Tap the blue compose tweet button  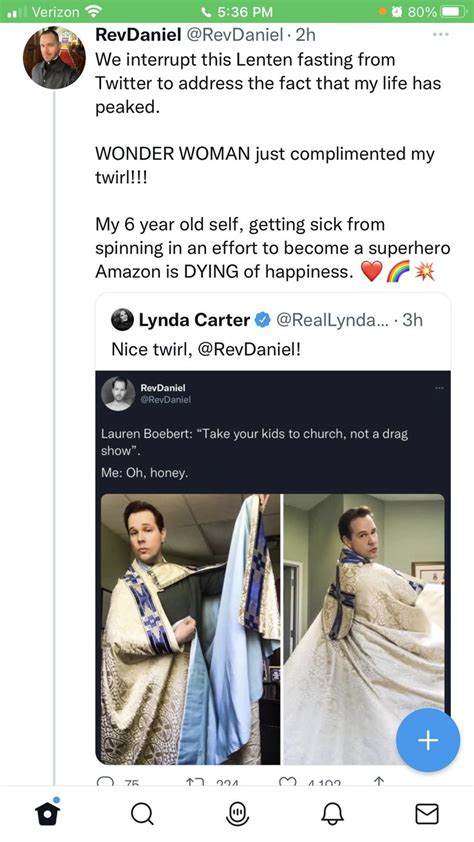click(428, 740)
